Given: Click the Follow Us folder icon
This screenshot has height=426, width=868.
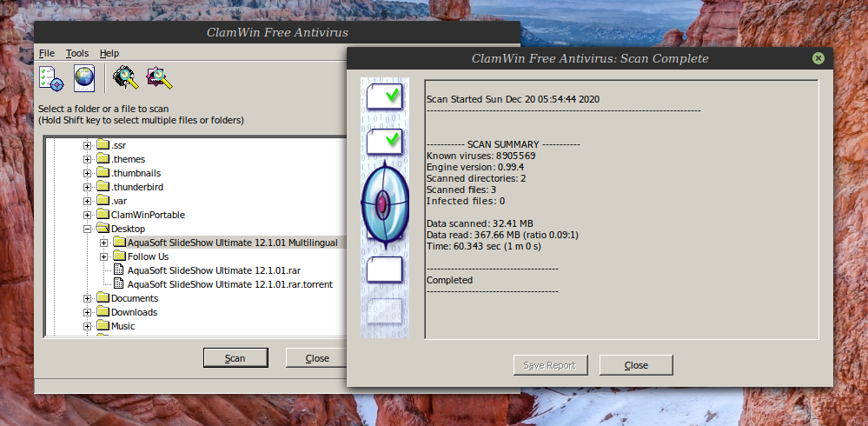Looking at the screenshot, I should tap(120, 256).
